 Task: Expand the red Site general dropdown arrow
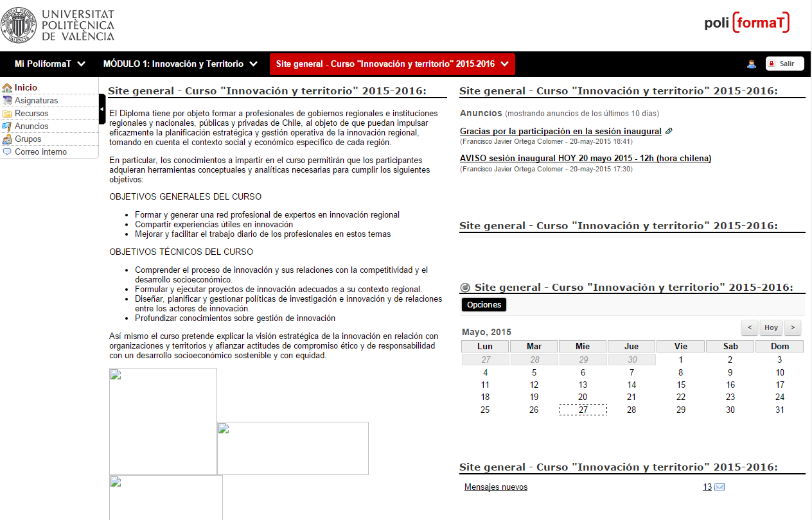(504, 64)
